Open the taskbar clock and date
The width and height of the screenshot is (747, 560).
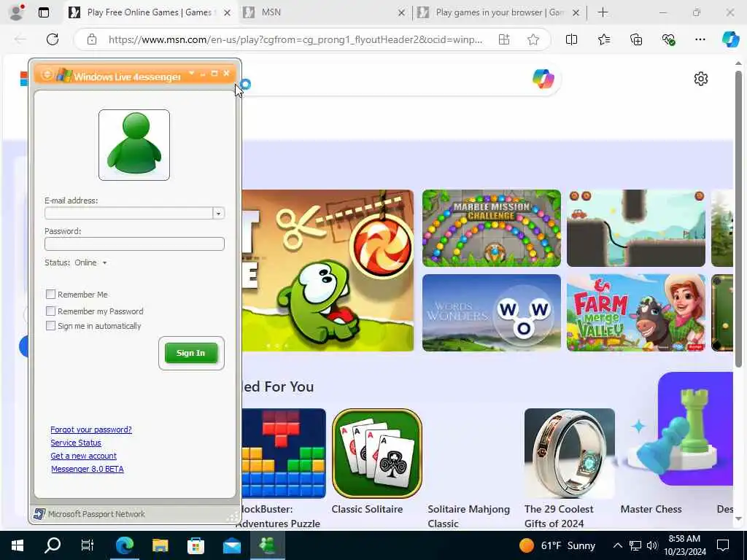click(684, 545)
